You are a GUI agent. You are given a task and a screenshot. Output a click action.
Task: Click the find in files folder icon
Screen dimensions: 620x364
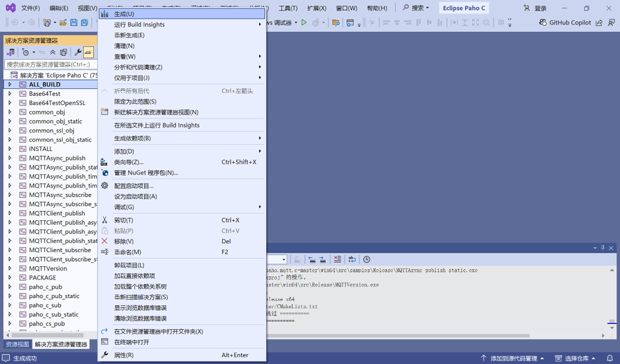click(336, 22)
